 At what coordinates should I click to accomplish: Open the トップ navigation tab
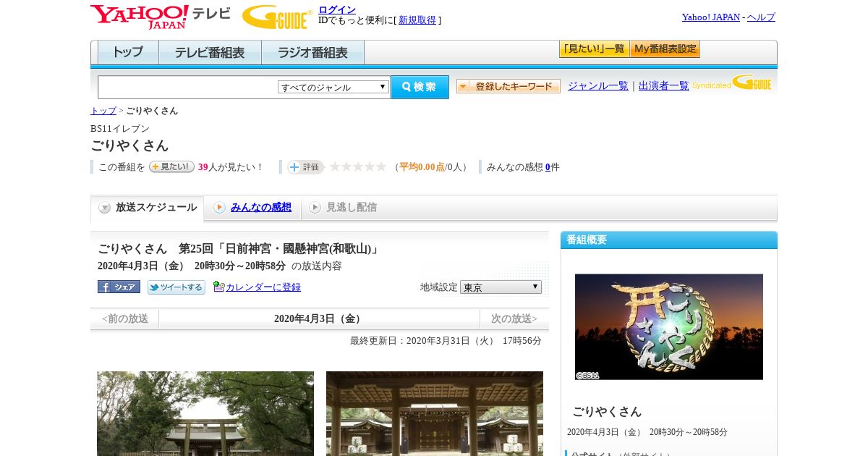click(x=128, y=53)
